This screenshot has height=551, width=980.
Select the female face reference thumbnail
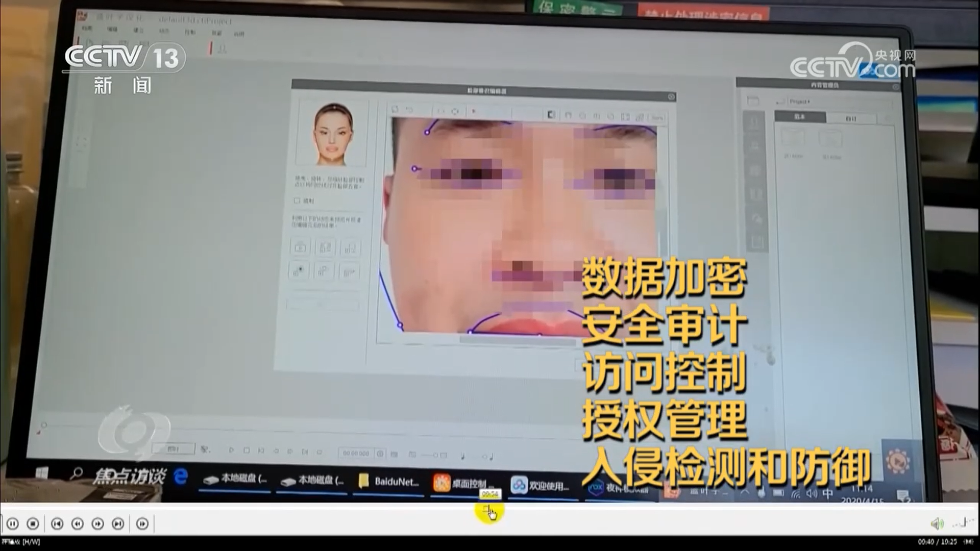(333, 134)
